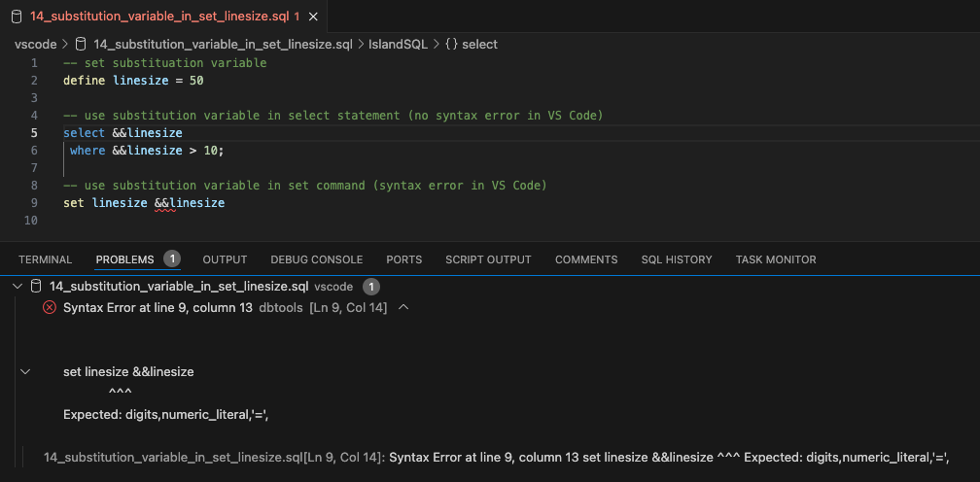
Task: Click the file icon in the Problems tree
Action: [36, 287]
